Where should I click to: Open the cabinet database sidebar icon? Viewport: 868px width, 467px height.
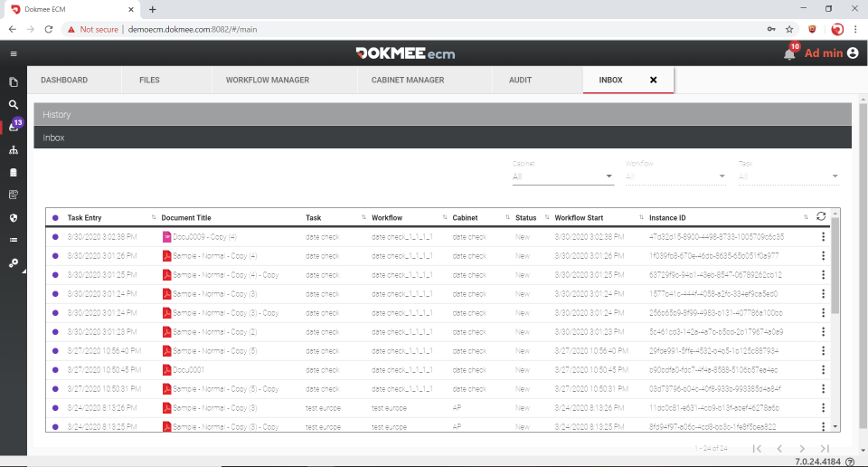click(14, 172)
